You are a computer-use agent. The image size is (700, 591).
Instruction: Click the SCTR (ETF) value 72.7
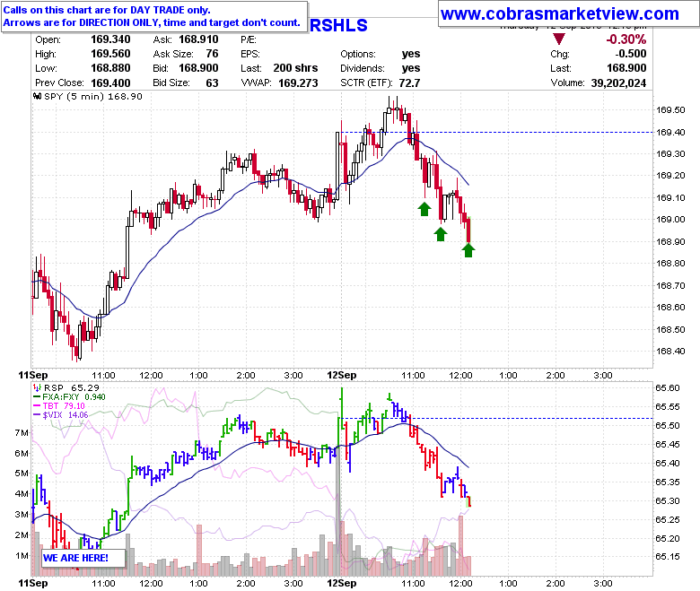tap(409, 83)
